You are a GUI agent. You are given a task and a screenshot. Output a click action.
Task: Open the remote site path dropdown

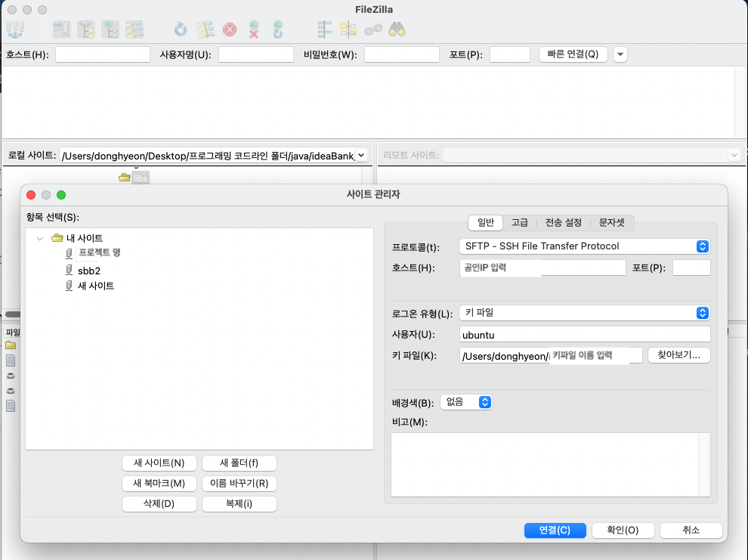point(734,155)
